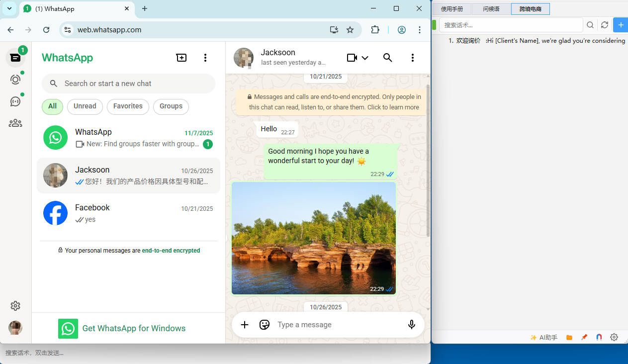This screenshot has width=628, height=364.
Task: Click Get WhatsApp for Windows
Action: (134, 328)
